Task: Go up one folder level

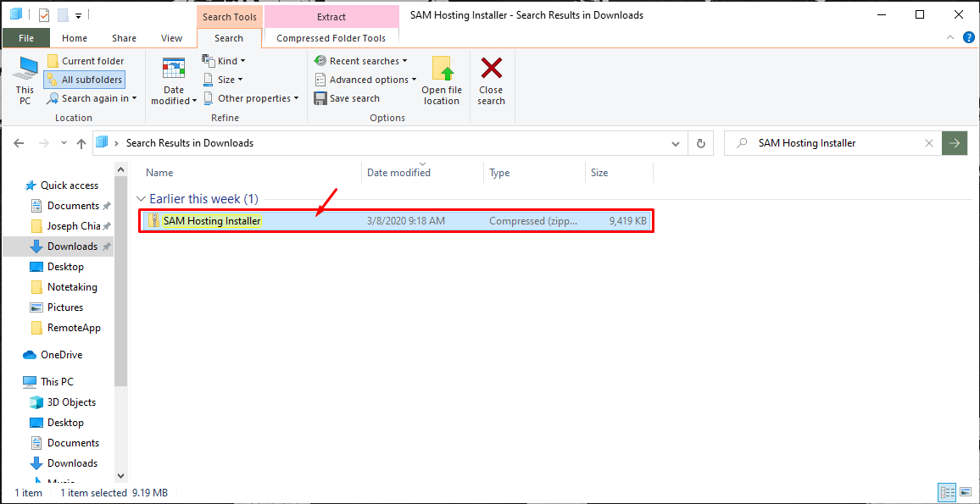Action: point(81,143)
